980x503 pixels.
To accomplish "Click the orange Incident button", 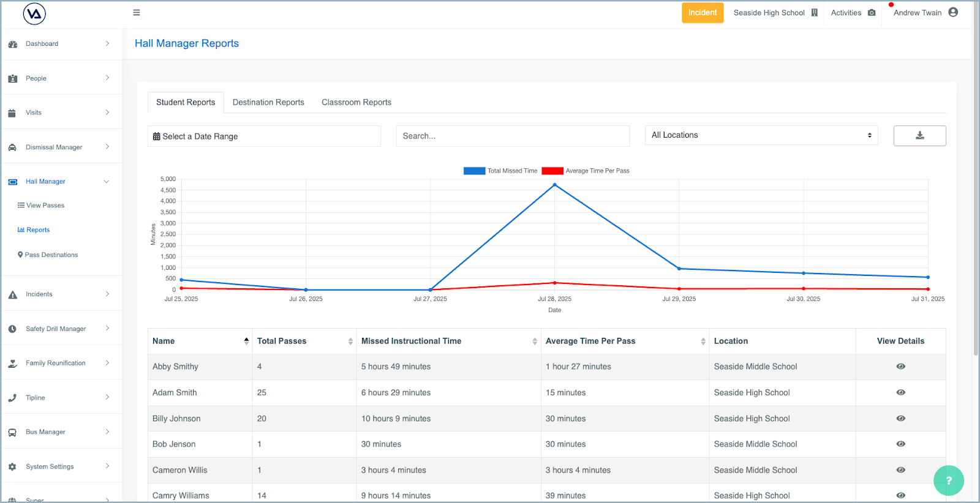I will coord(703,13).
